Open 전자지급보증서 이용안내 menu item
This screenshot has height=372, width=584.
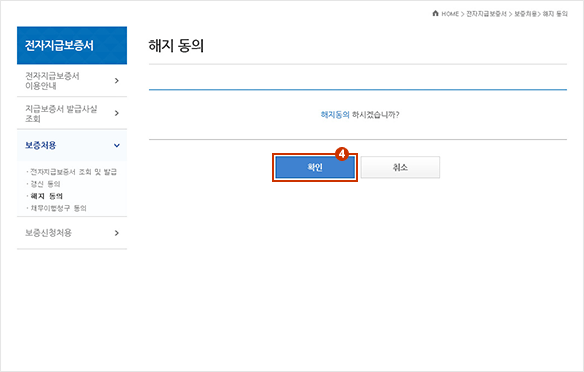point(72,81)
